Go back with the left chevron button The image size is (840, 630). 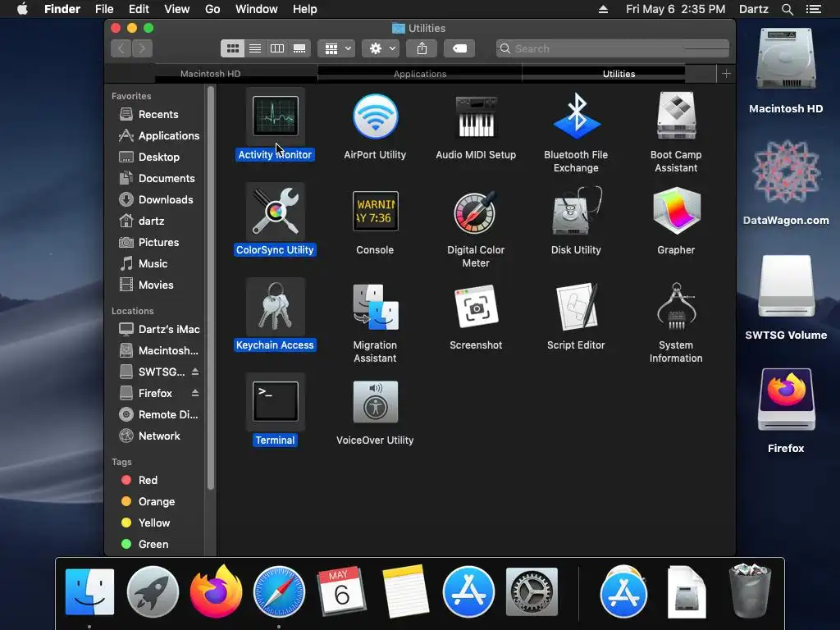tap(121, 48)
